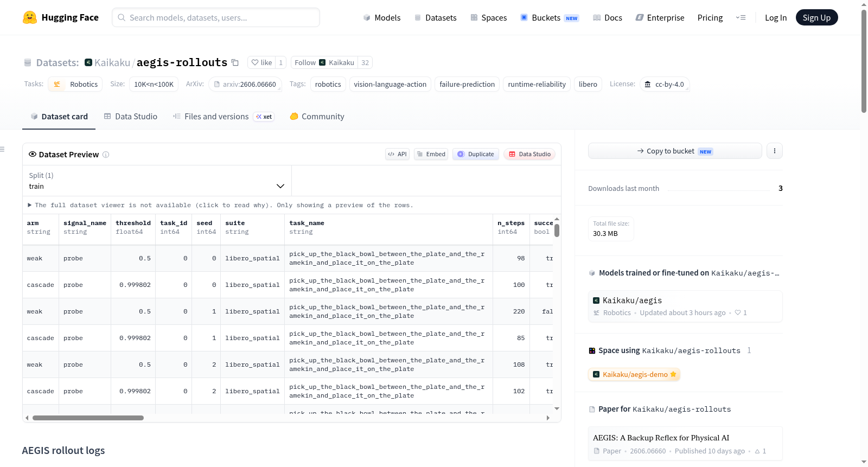Open the Log In link

(x=776, y=17)
